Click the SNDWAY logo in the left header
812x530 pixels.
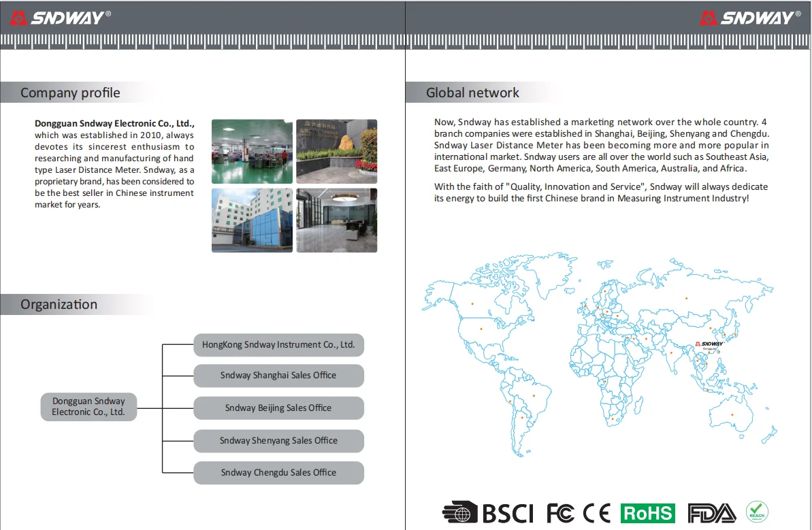pos(61,18)
